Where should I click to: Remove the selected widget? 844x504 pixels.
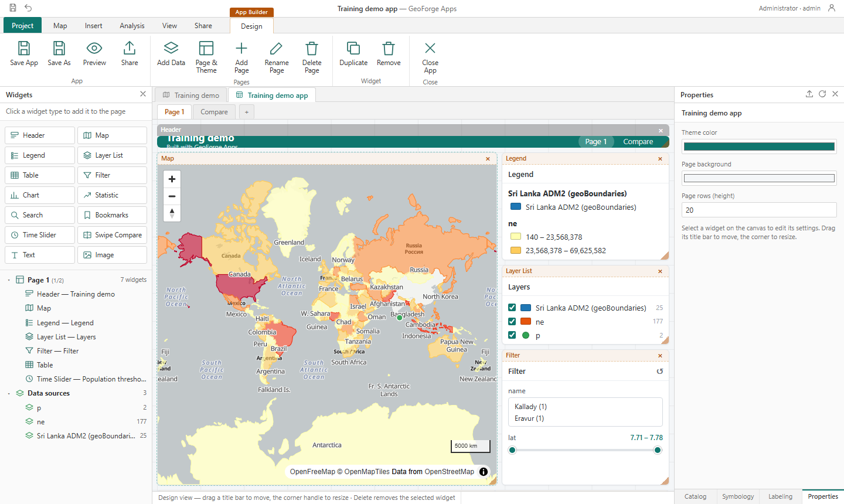tap(389, 54)
